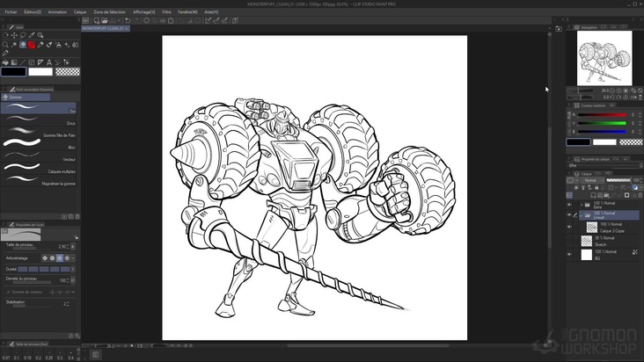644x362 pixels.
Task: Select the Doux eraser sub tool
Action: [x=39, y=120]
